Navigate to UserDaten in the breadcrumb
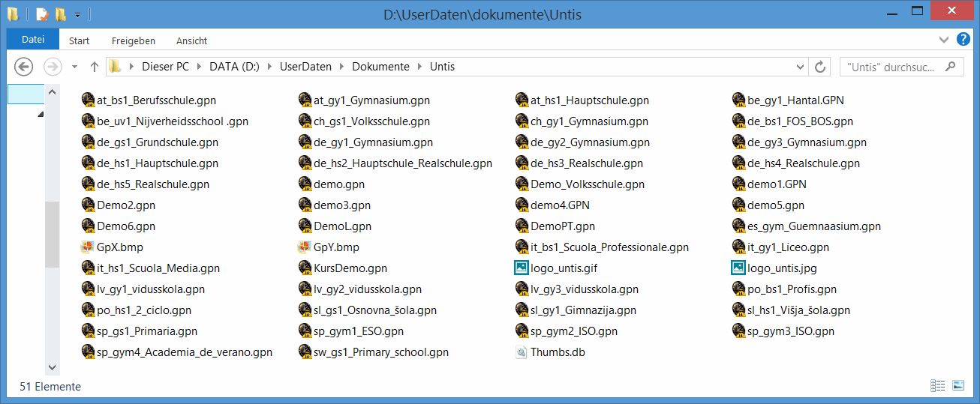 305,67
